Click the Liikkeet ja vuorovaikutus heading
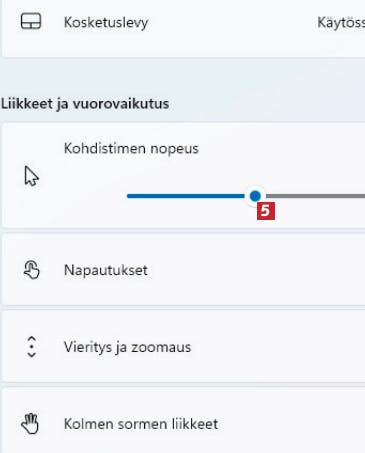The image size is (365, 453). tap(85, 104)
